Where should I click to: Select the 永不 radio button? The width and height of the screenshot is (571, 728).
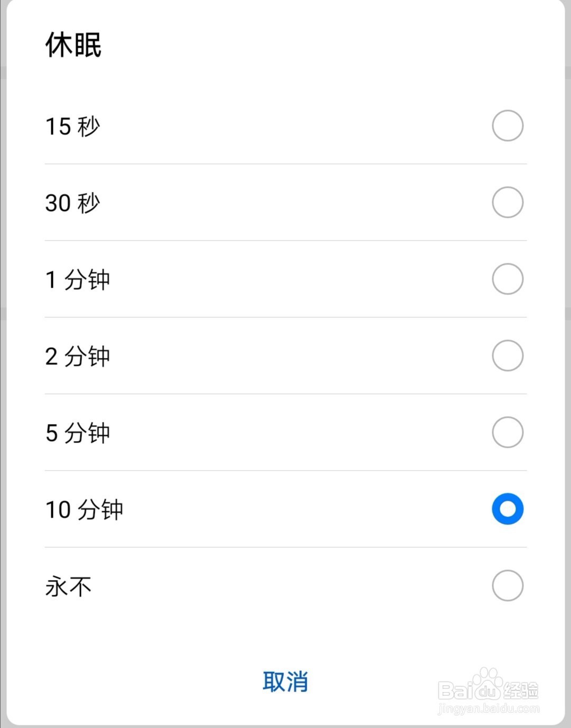click(x=508, y=586)
